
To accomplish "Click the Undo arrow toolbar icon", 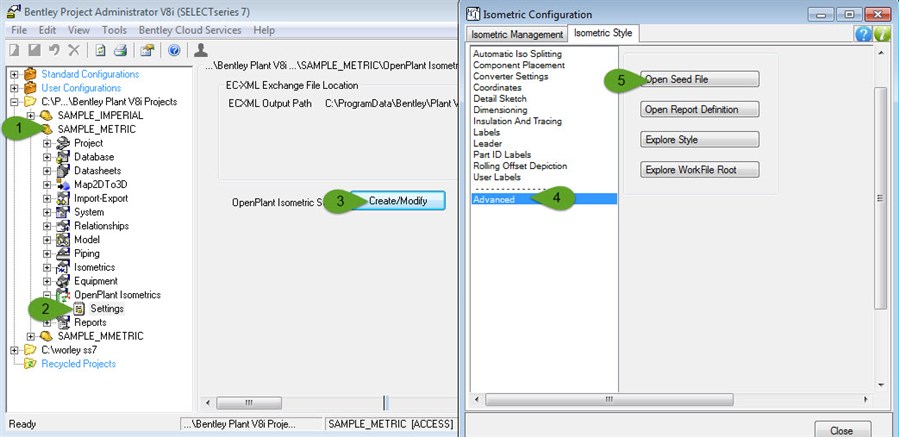I will 54,50.
